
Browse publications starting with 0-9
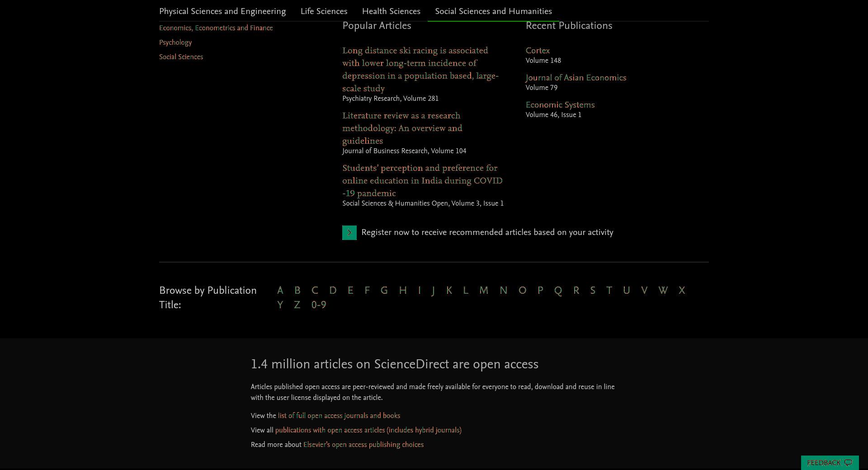319,305
